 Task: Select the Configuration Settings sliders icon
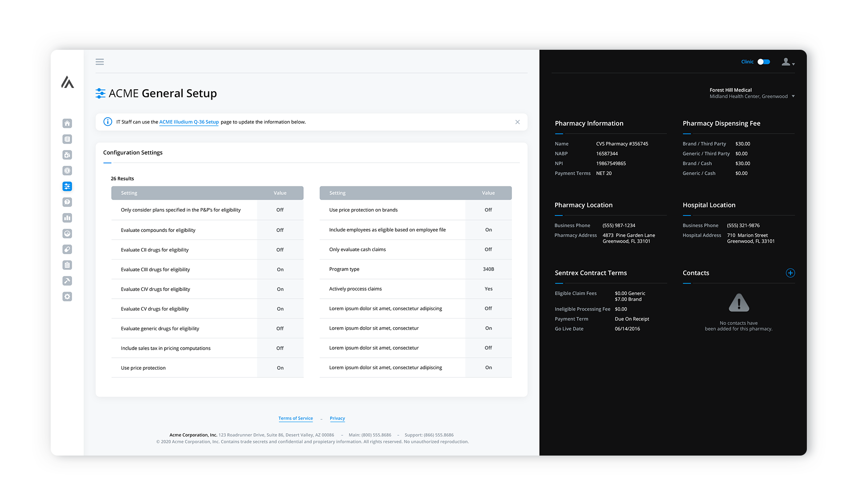point(67,186)
